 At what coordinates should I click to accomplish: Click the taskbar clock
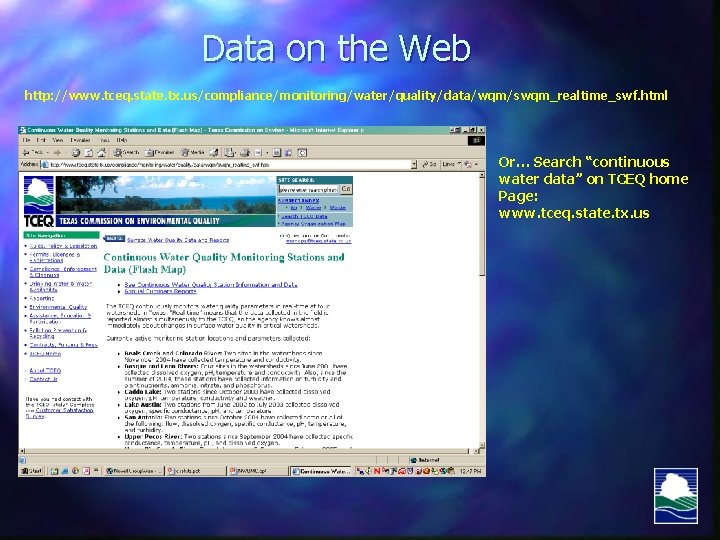click(x=471, y=471)
